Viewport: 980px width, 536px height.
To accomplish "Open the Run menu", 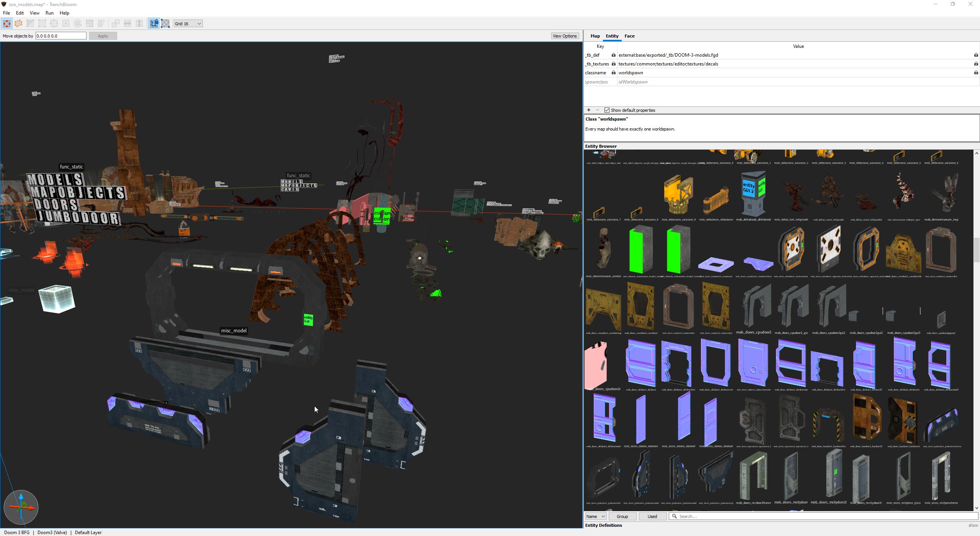I will [x=49, y=13].
